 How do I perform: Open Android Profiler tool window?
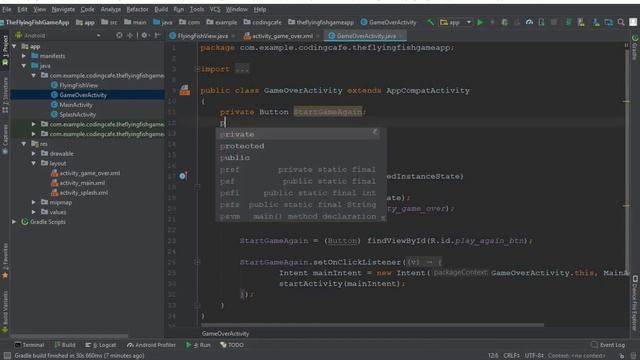[x=151, y=345]
